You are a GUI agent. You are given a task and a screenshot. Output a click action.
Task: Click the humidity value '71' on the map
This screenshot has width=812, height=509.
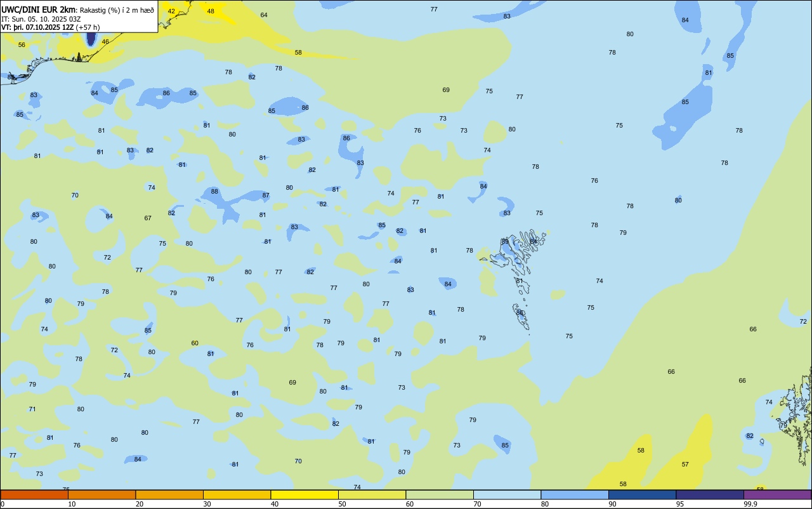[32, 409]
